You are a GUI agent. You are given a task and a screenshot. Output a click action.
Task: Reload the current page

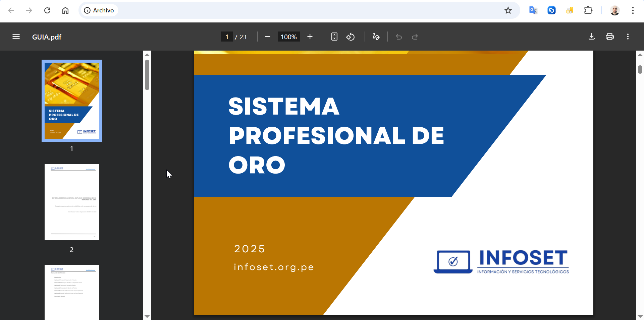tap(47, 10)
